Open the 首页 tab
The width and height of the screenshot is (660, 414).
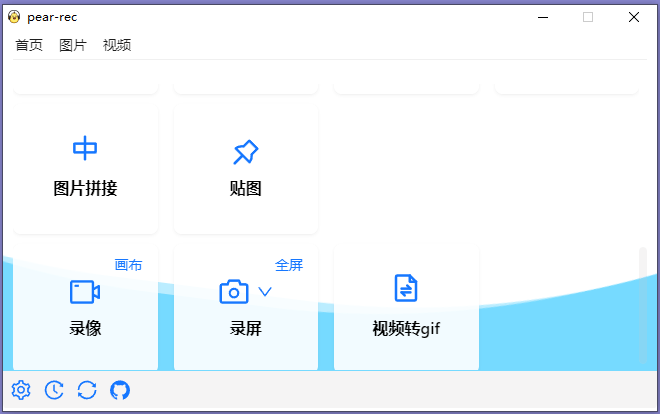point(29,45)
